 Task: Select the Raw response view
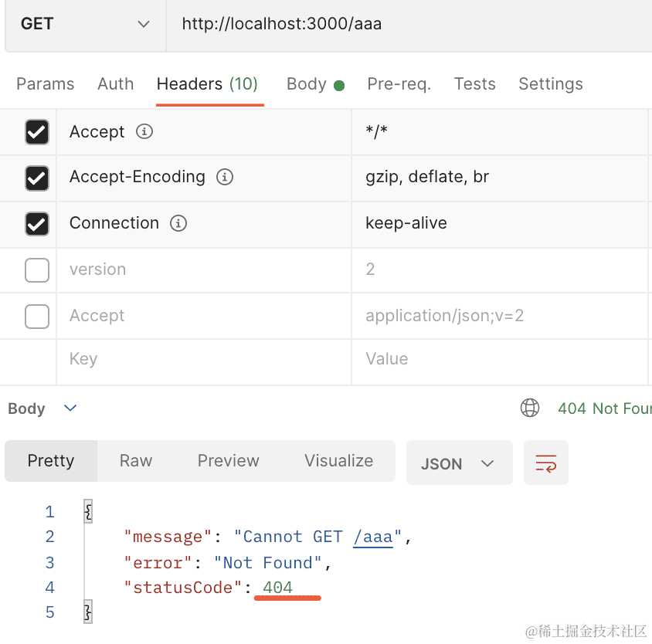coord(136,461)
